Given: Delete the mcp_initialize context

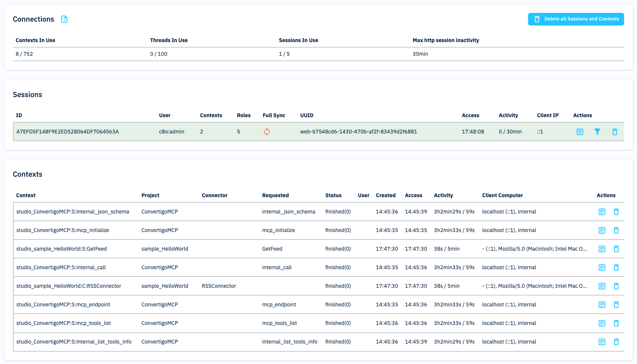Looking at the screenshot, I should (x=616, y=231).
